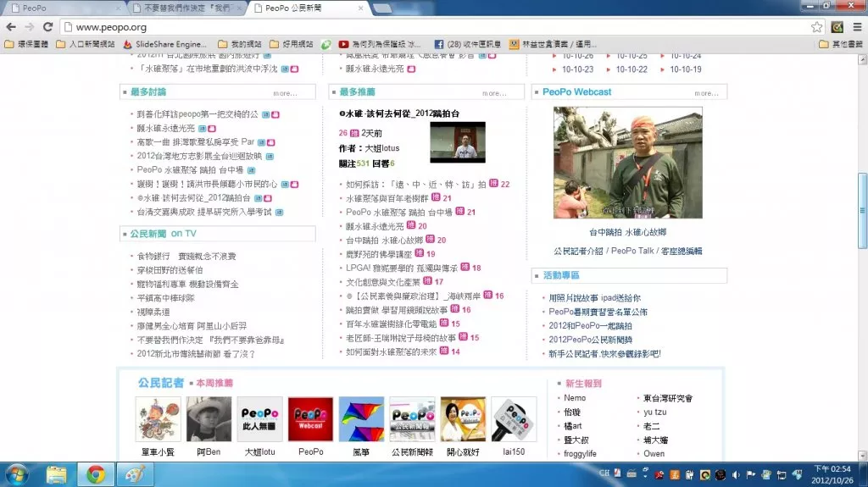This screenshot has width=868, height=487.
Task: Open the green leaf bookmark icon
Action: [x=326, y=44]
